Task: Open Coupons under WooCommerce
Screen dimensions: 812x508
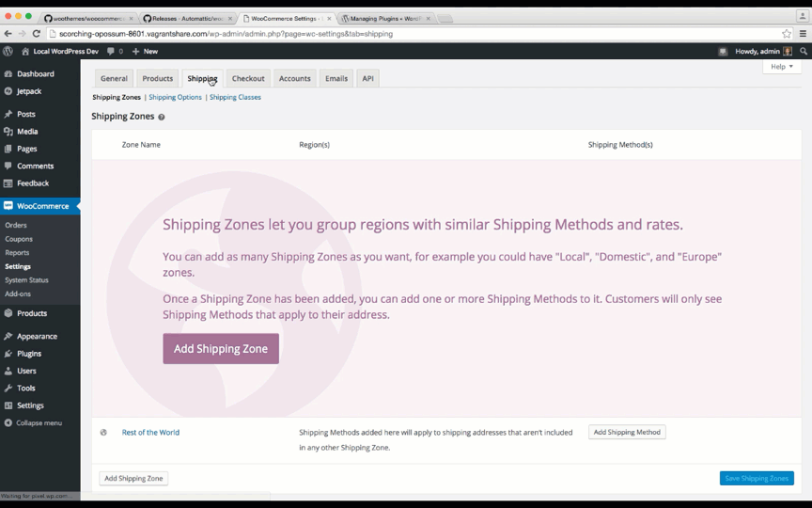Action: coord(19,239)
